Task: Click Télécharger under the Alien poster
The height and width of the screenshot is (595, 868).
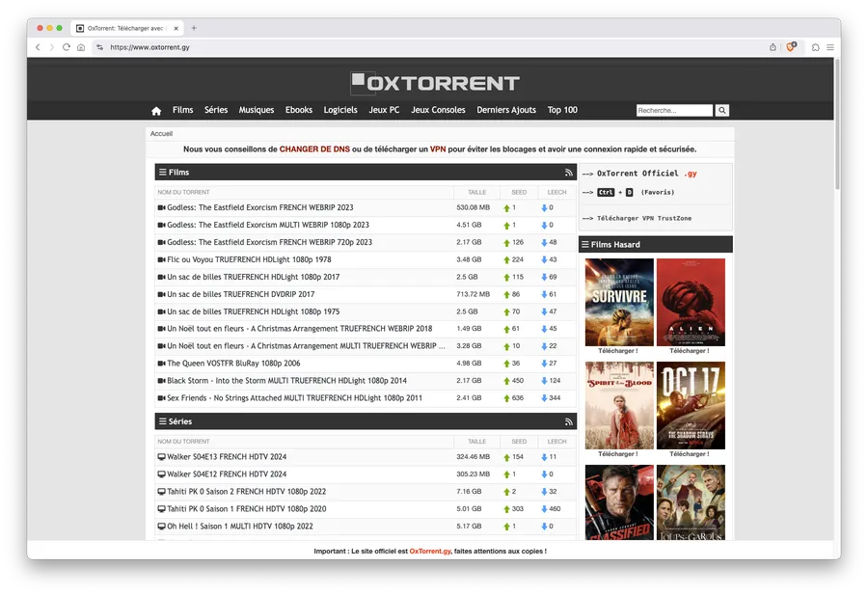Action: coord(690,351)
